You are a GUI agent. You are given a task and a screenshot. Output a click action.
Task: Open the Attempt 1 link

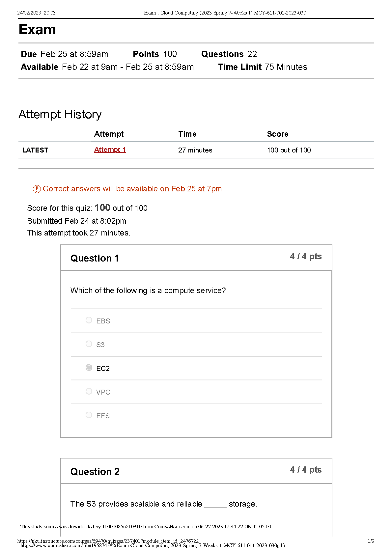click(110, 150)
